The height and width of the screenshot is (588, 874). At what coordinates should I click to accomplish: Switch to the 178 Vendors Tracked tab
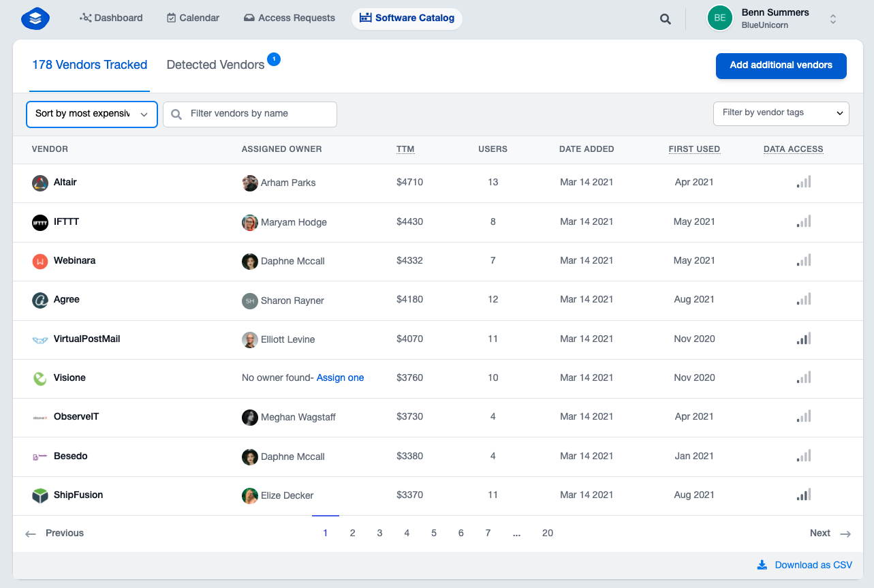pyautogui.click(x=89, y=65)
